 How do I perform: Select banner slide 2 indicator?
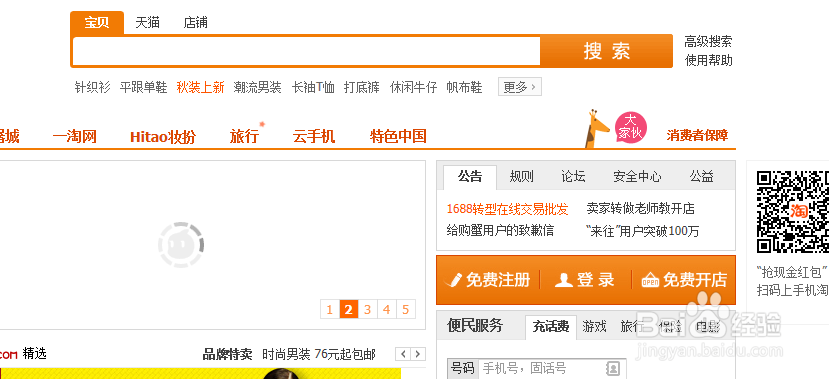click(348, 309)
